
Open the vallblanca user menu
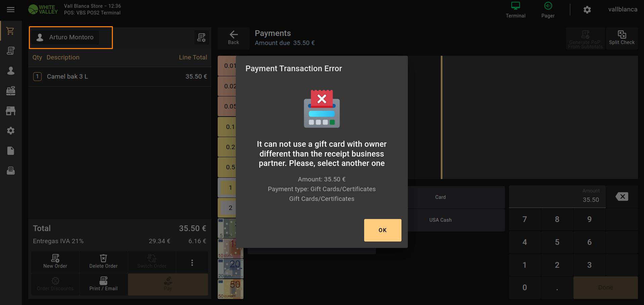[622, 9]
